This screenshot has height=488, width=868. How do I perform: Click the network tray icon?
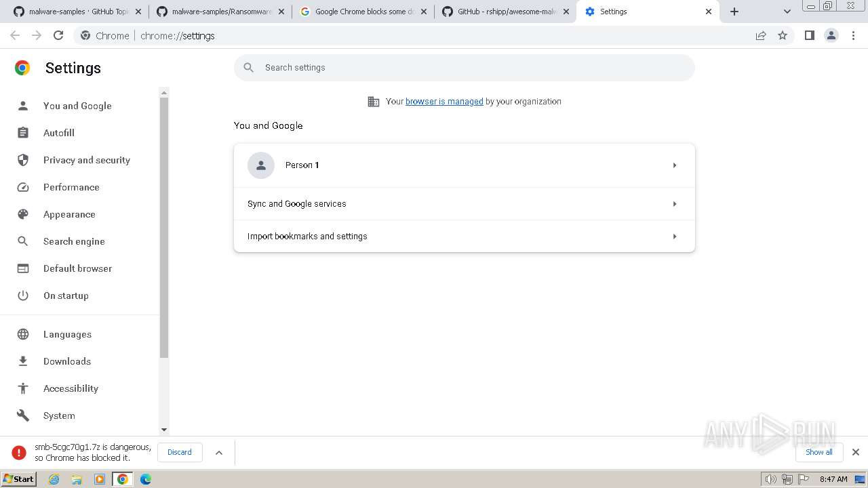pyautogui.click(x=787, y=479)
